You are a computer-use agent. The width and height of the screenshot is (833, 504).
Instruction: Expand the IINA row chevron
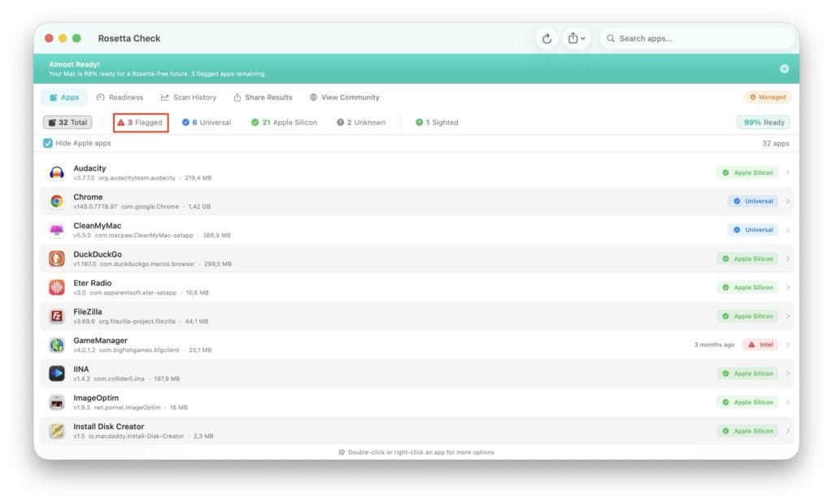click(x=787, y=373)
